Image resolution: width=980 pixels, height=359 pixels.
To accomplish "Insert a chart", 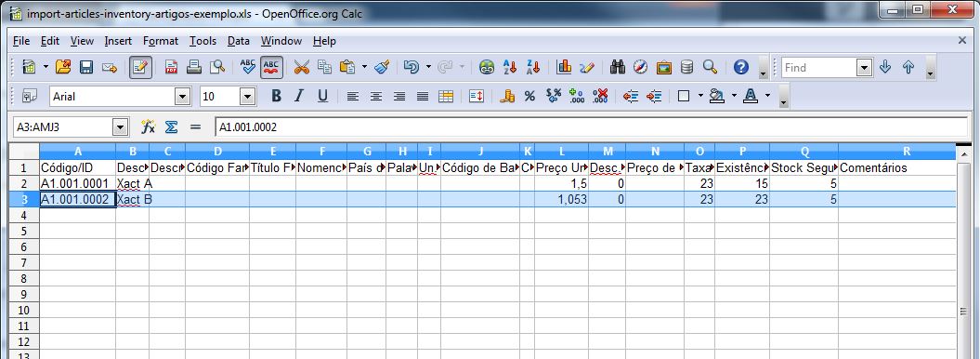I will [x=564, y=67].
